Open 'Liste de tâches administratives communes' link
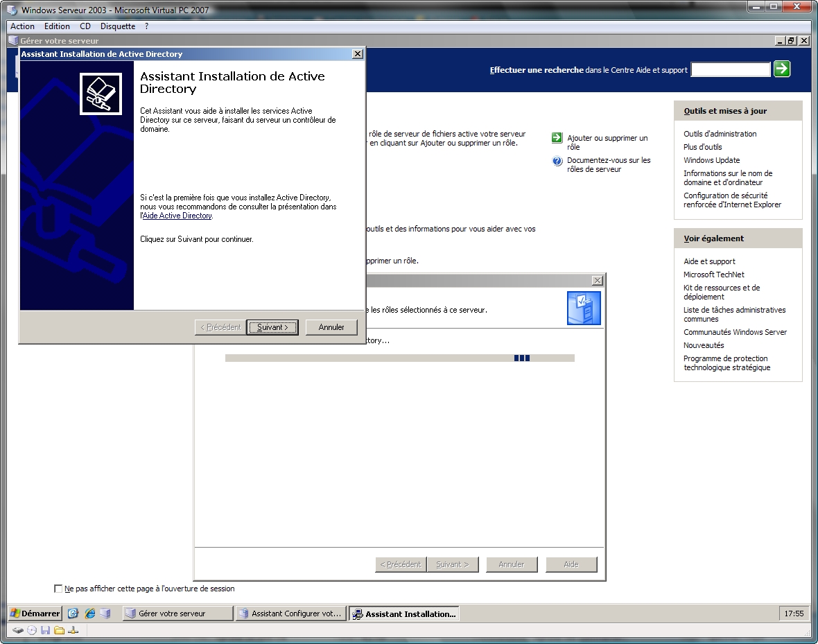The width and height of the screenshot is (818, 644). pyautogui.click(x=735, y=314)
